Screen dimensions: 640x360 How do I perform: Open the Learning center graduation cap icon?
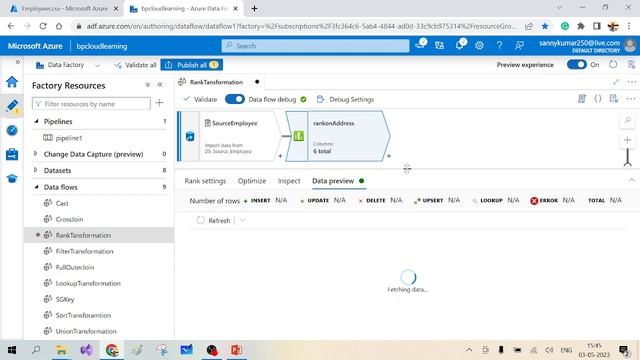click(12, 178)
